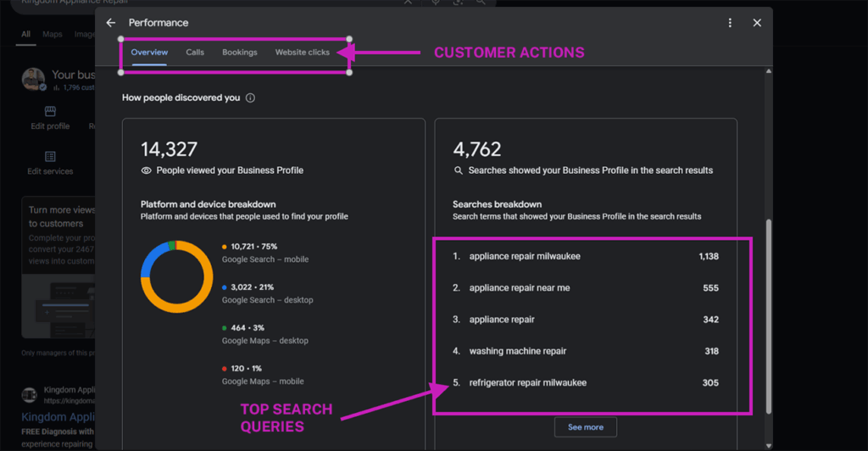This screenshot has width=868, height=451.
Task: Click the Searches breakdown heading
Action: 497,204
